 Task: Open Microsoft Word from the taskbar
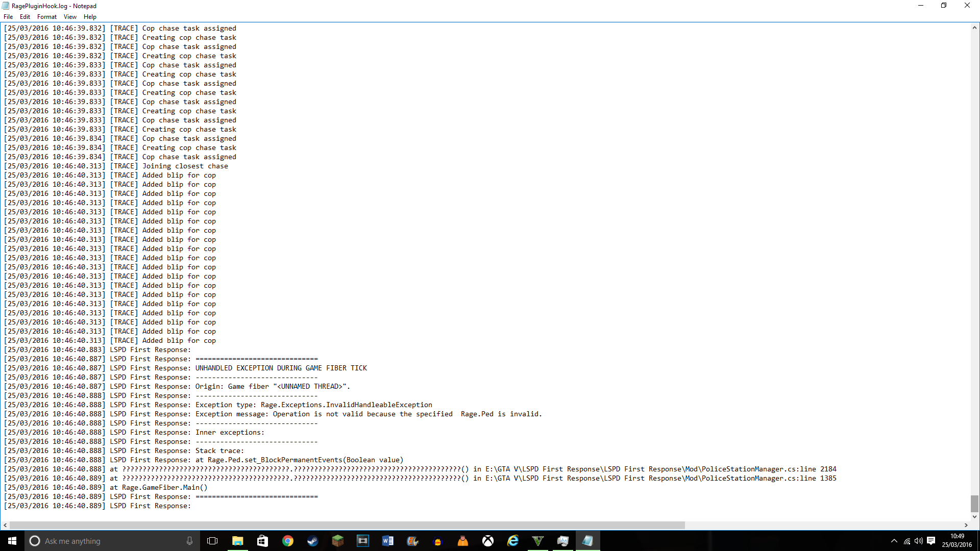(388, 541)
